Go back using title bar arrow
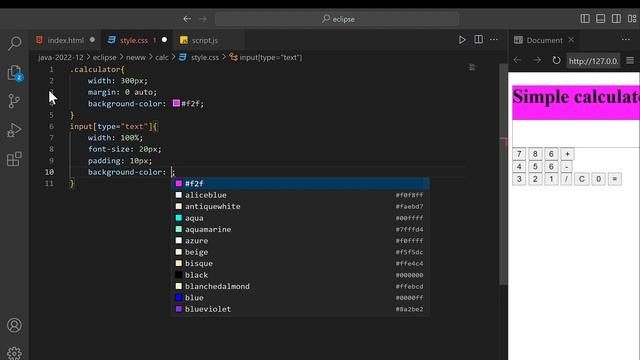Image resolution: width=640 pixels, height=360 pixels. pyautogui.click(x=187, y=19)
